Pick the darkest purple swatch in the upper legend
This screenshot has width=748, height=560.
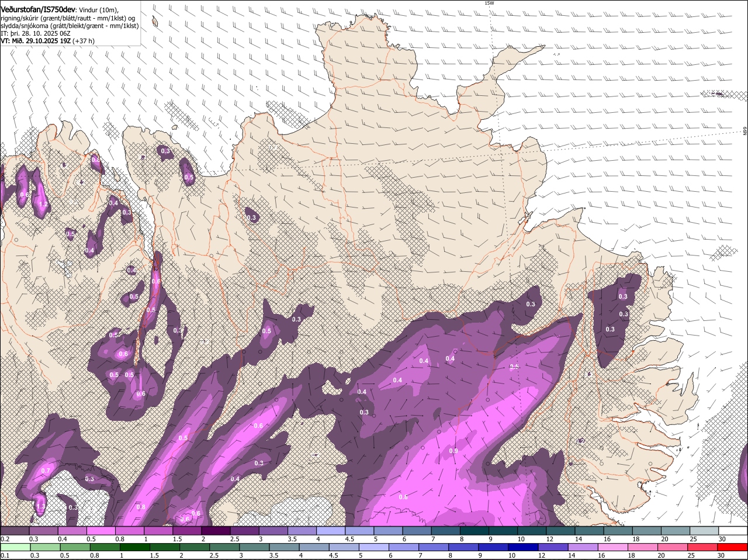[x=215, y=531]
